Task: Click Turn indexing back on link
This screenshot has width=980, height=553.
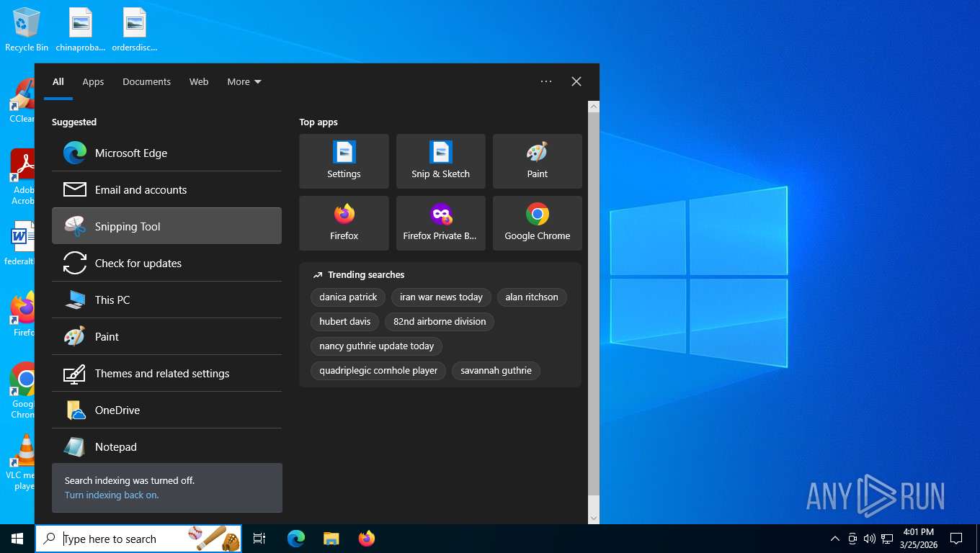Action: pyautogui.click(x=112, y=495)
